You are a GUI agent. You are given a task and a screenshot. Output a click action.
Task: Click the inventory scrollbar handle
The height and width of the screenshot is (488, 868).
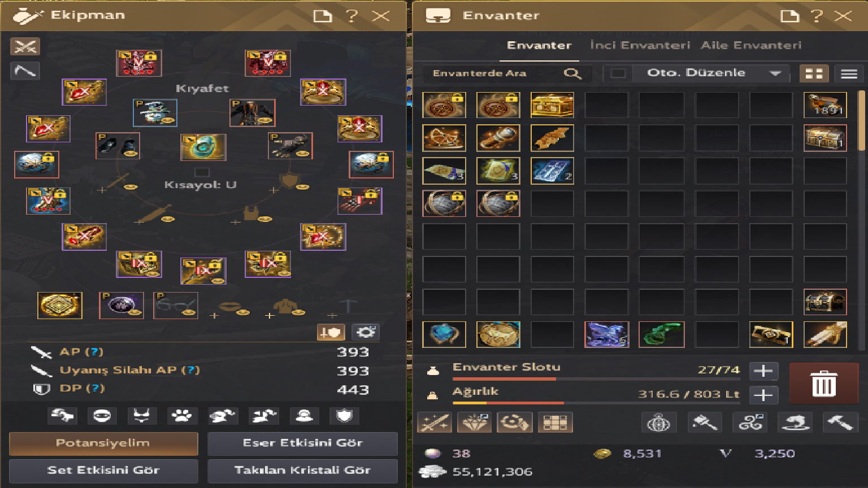[861, 120]
